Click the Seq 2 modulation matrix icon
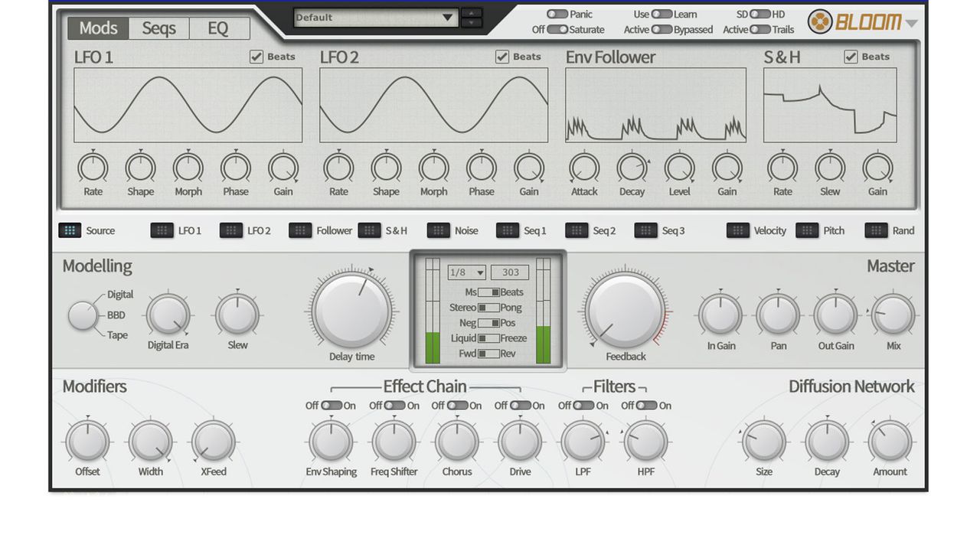 click(577, 230)
